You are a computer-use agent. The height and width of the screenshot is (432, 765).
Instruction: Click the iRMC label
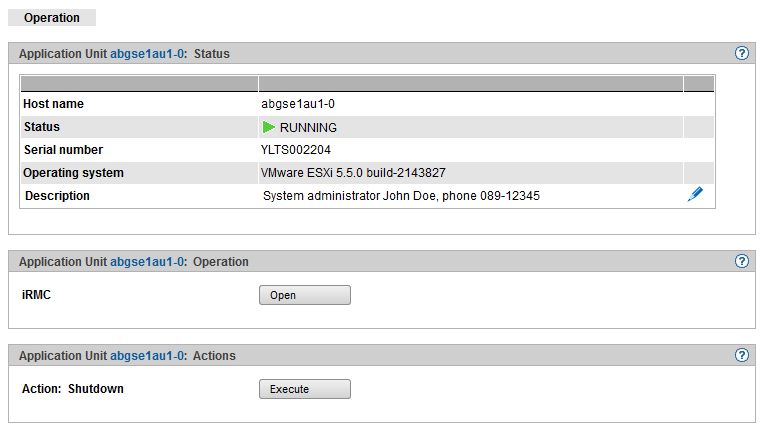(37, 295)
